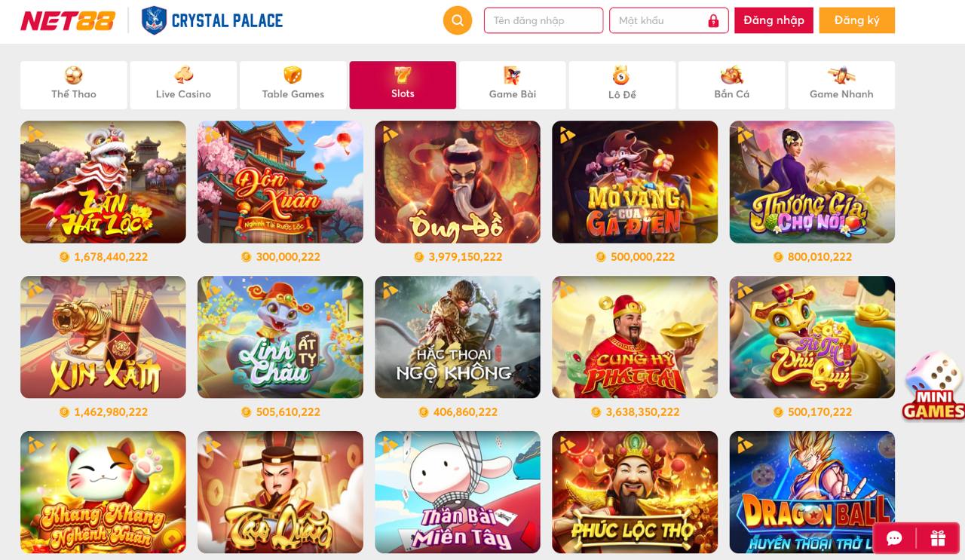Screen dimensions: 965x560
Task: Open the live chat bubble icon
Action: pos(895,538)
